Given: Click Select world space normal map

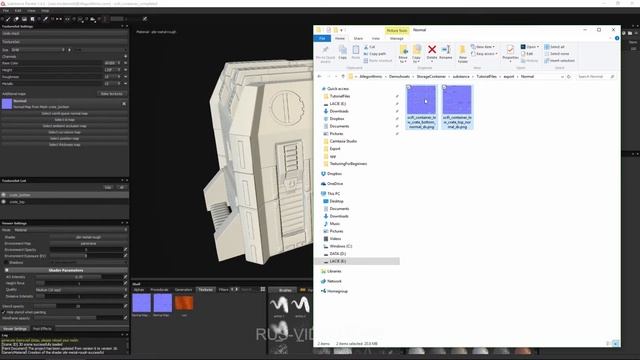Looking at the screenshot, I should tap(64, 113).
